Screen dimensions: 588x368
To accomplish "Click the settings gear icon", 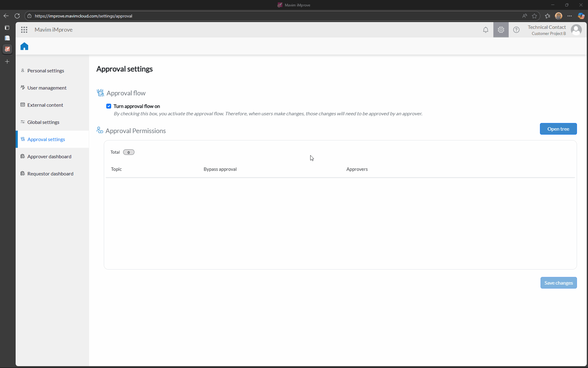I will point(501,30).
